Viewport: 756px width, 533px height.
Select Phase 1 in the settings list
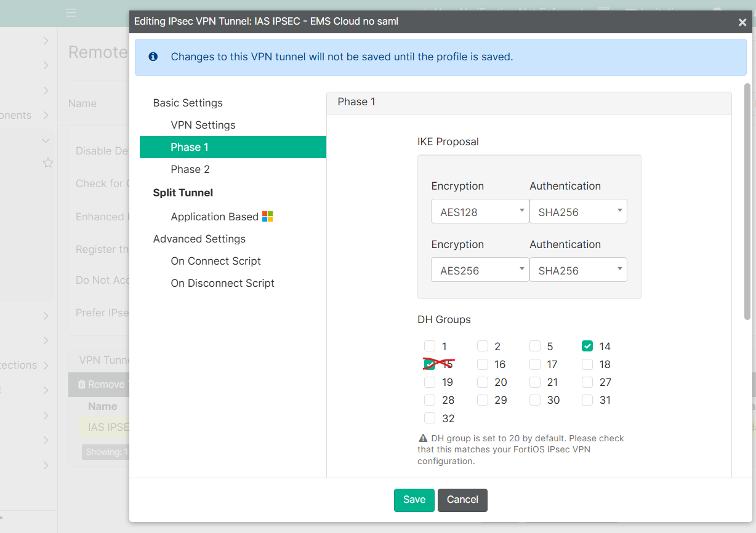[233, 147]
